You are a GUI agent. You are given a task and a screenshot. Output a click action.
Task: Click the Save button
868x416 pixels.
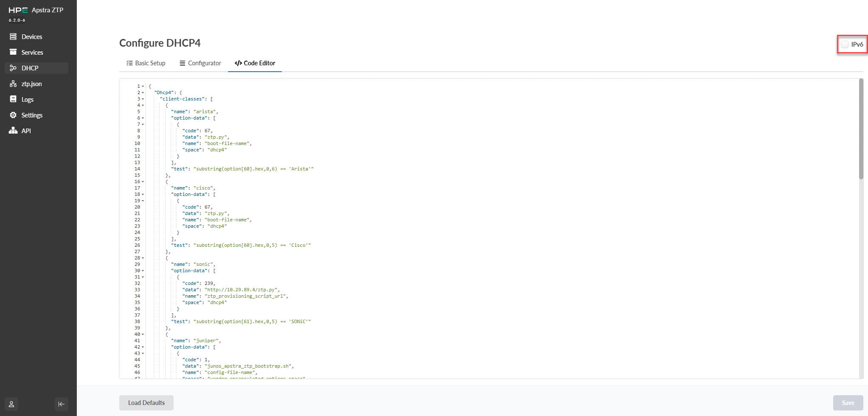[848, 403]
